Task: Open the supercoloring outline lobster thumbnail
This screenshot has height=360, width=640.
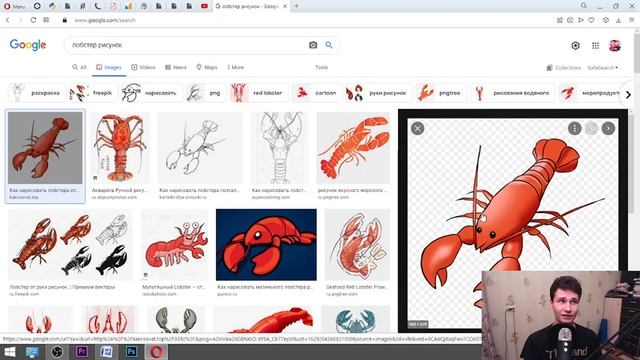Action: [x=280, y=148]
